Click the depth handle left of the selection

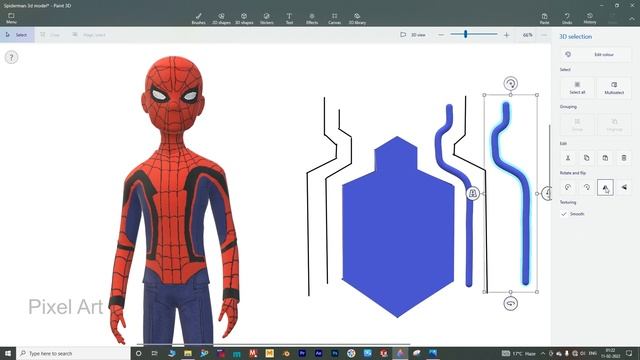[x=473, y=193]
